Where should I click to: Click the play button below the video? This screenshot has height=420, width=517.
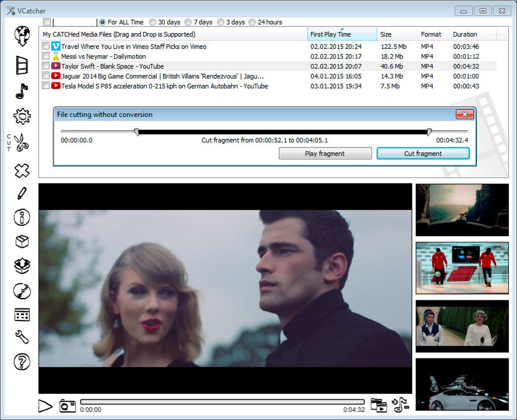point(45,406)
